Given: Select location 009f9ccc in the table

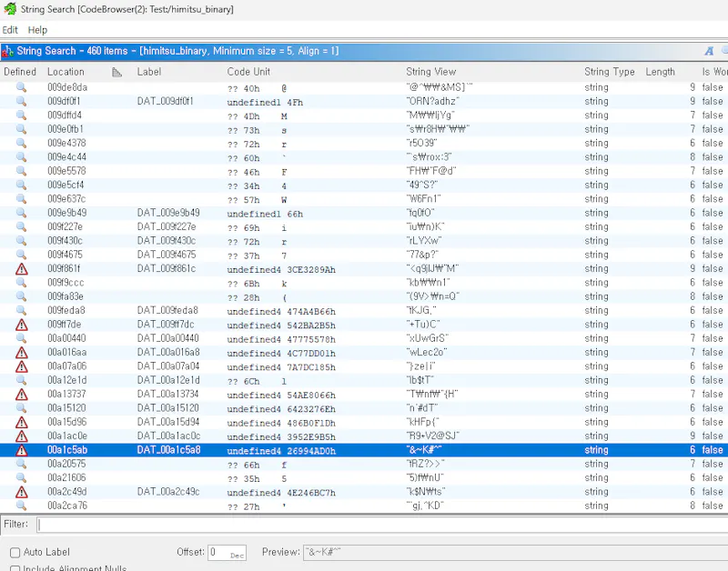Looking at the screenshot, I should tap(66, 283).
